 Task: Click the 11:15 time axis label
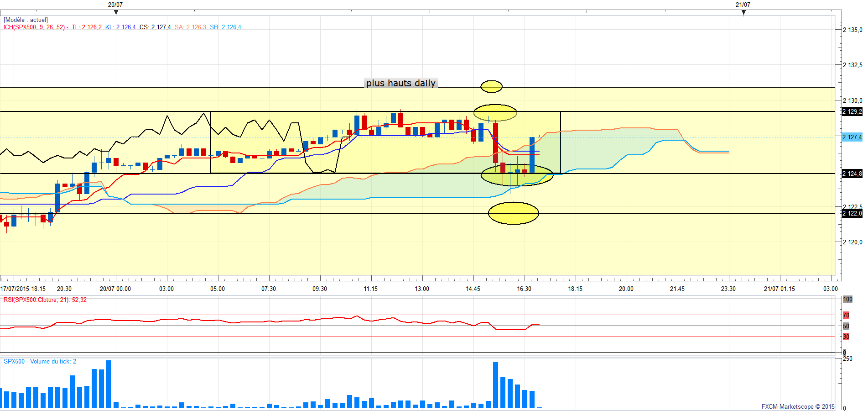tap(371, 289)
